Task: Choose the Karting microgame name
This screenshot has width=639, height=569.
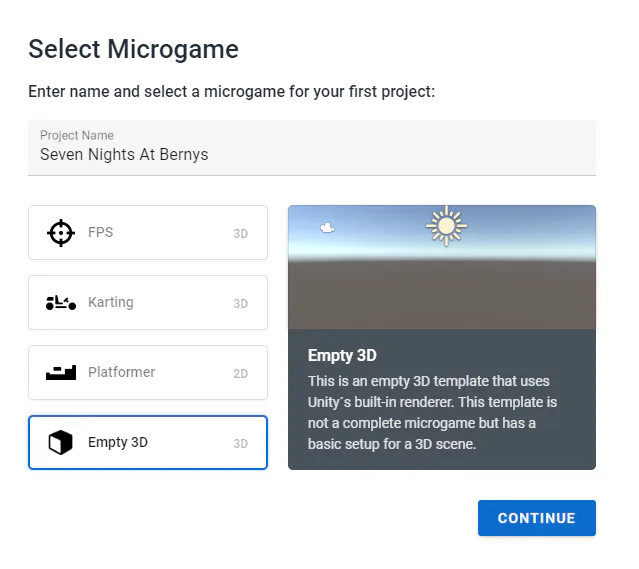Action: 111,303
